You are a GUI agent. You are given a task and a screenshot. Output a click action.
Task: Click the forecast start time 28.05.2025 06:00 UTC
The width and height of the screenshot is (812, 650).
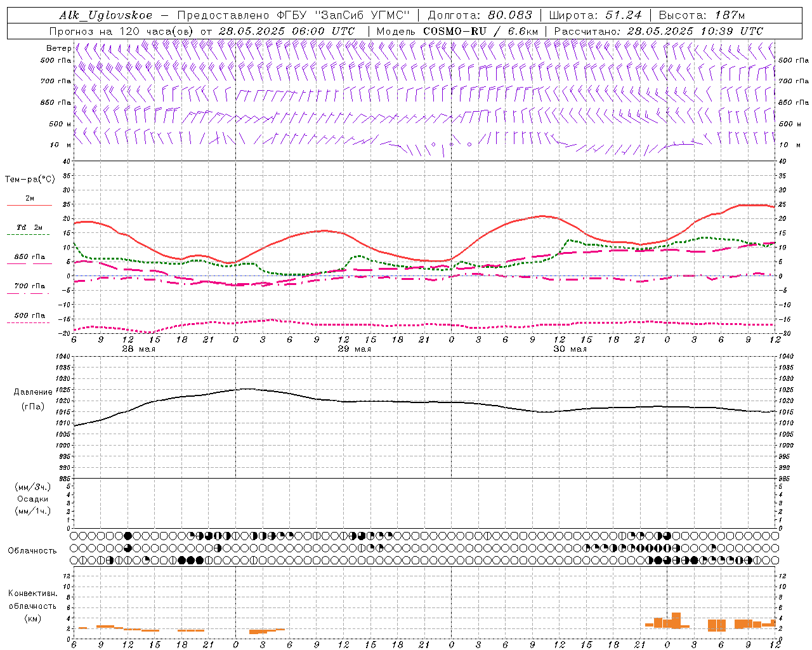287,31
